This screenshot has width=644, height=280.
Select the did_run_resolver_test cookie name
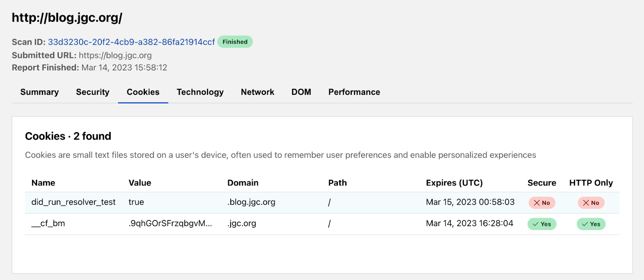pos(73,202)
